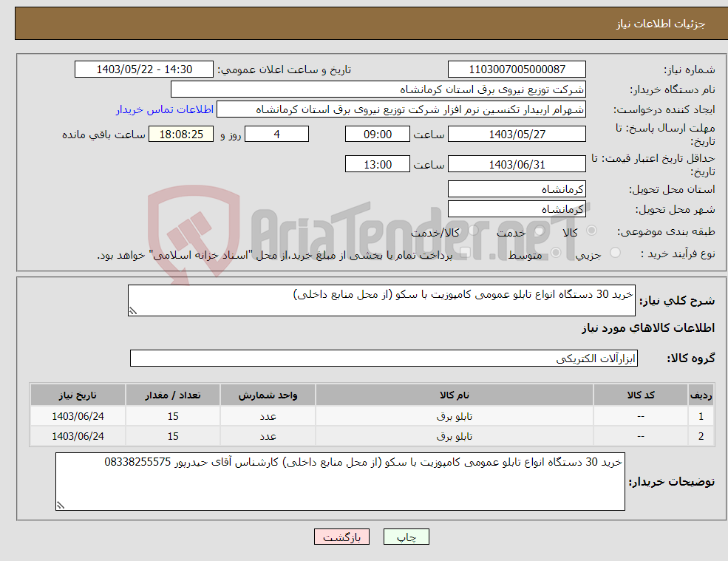Click the طبقه بندی موضوعی label
The width and height of the screenshot is (728, 561).
[x=666, y=231]
